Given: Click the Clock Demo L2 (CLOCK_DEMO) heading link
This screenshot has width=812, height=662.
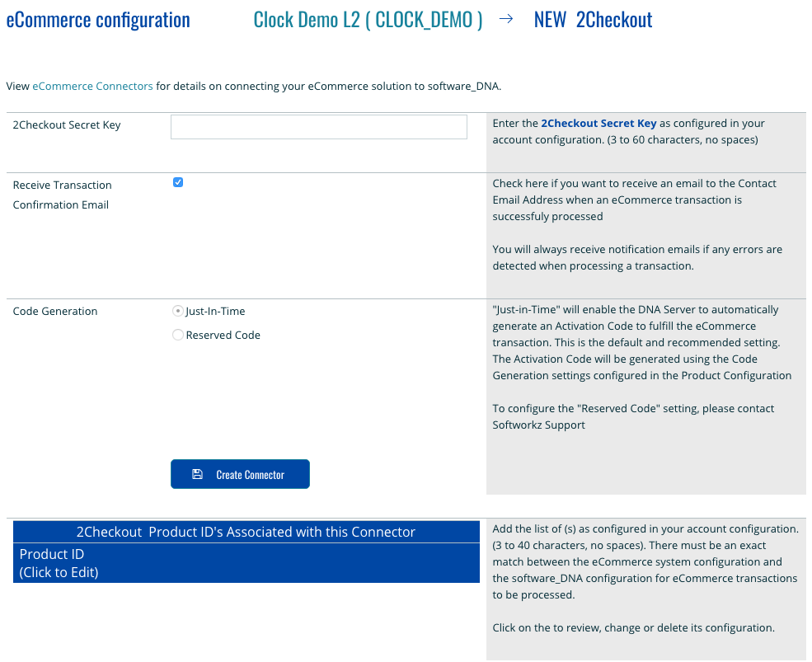Looking at the screenshot, I should click(368, 21).
